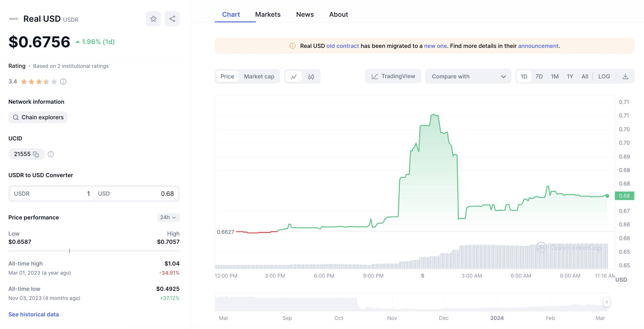Image resolution: width=644 pixels, height=329 pixels.
Task: Copy the UCID 21555
Action: coord(36,154)
